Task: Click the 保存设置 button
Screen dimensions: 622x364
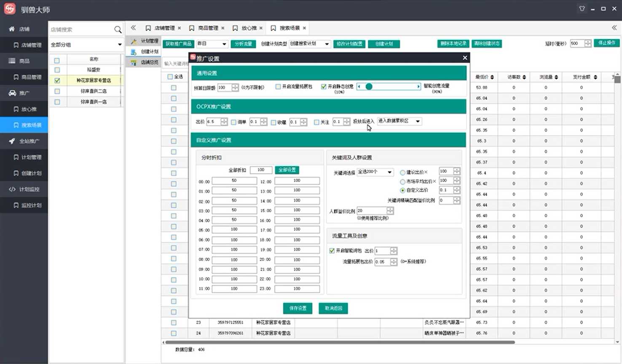Action: click(x=298, y=308)
